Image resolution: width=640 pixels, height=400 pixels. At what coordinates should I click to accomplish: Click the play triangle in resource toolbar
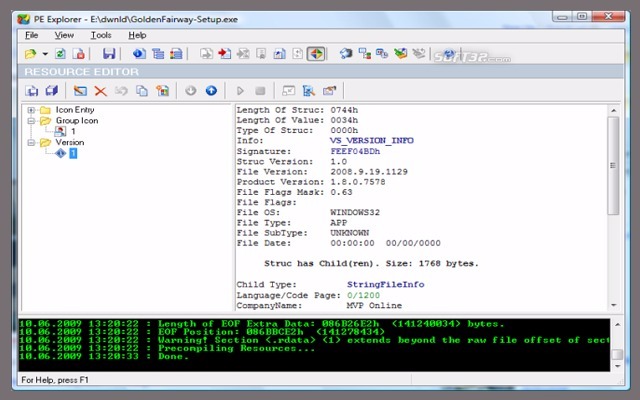[x=240, y=91]
